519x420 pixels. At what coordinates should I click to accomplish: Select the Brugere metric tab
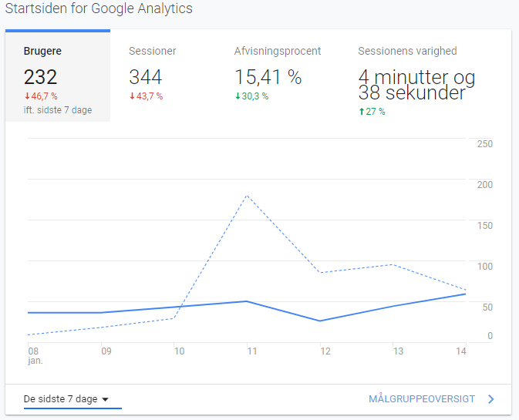click(58, 76)
